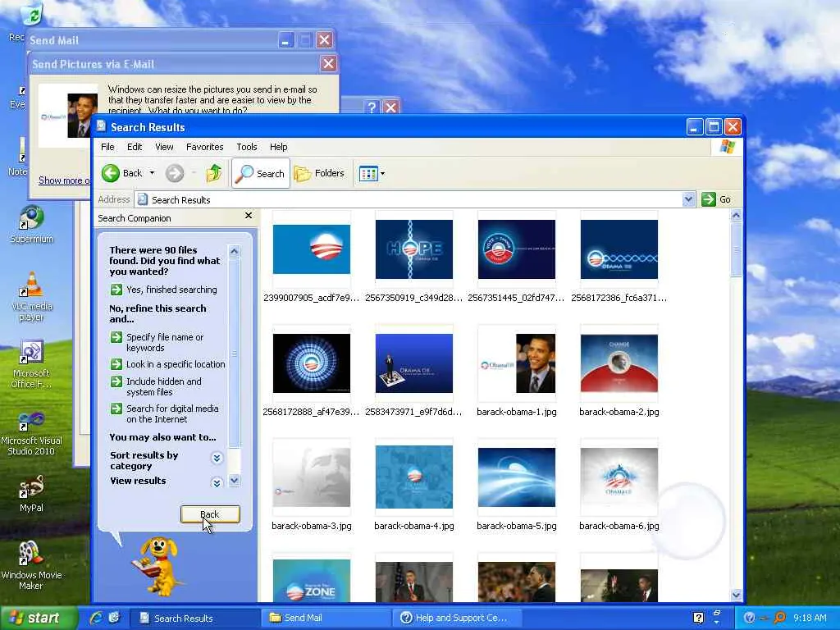Select thumbnail 2567351445_02fd747
This screenshot has width=840, height=630.
pyautogui.click(x=517, y=249)
